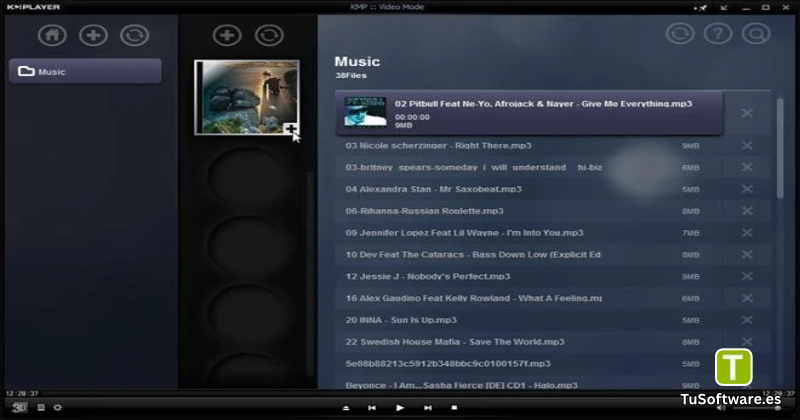Stop playback with the Stop button
The width and height of the screenshot is (800, 420).
(454, 408)
